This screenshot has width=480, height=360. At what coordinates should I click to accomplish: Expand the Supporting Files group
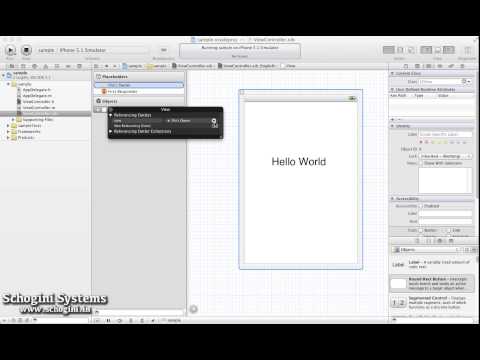13,120
